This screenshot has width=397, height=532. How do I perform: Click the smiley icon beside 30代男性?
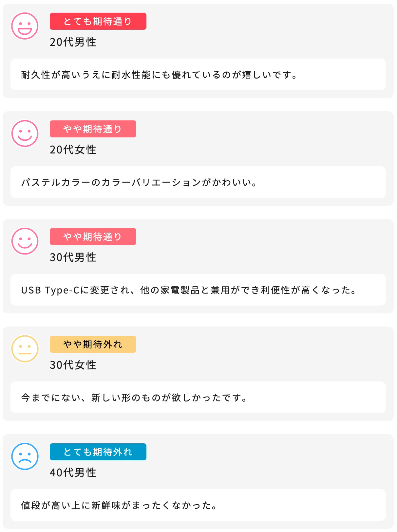click(25, 241)
